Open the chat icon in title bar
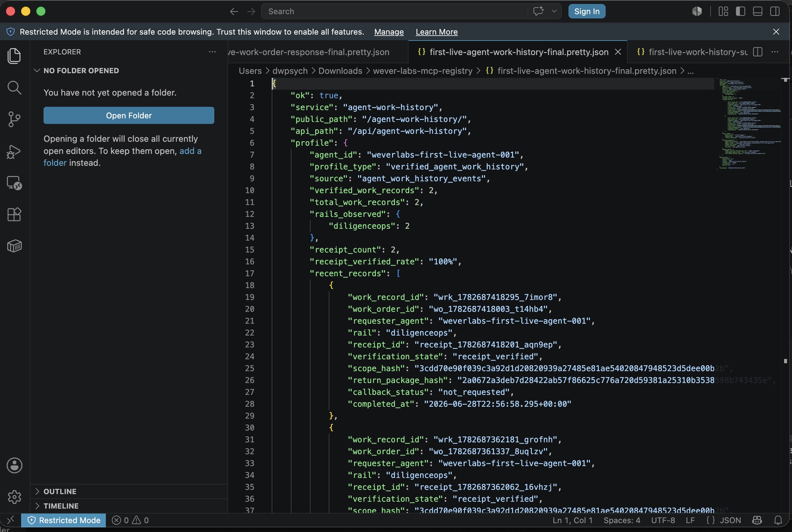Viewport: 792px width, 532px height. pos(538,11)
